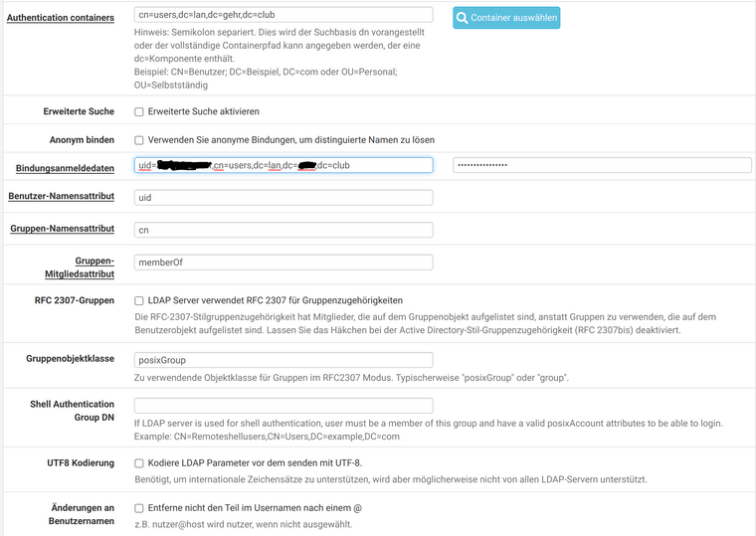Click the Benutzer-Namensattribut label
Image resolution: width=756 pixels, height=536 pixels.
coord(62,196)
